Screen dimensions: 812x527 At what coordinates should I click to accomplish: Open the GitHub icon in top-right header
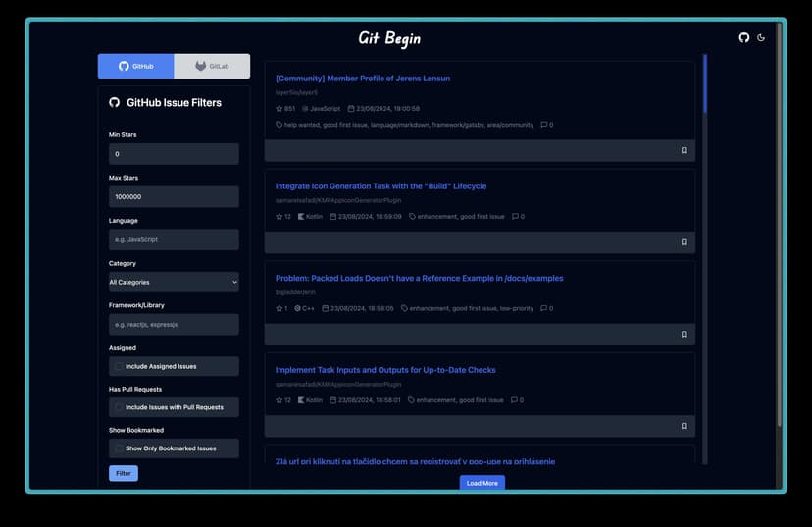[x=743, y=38]
